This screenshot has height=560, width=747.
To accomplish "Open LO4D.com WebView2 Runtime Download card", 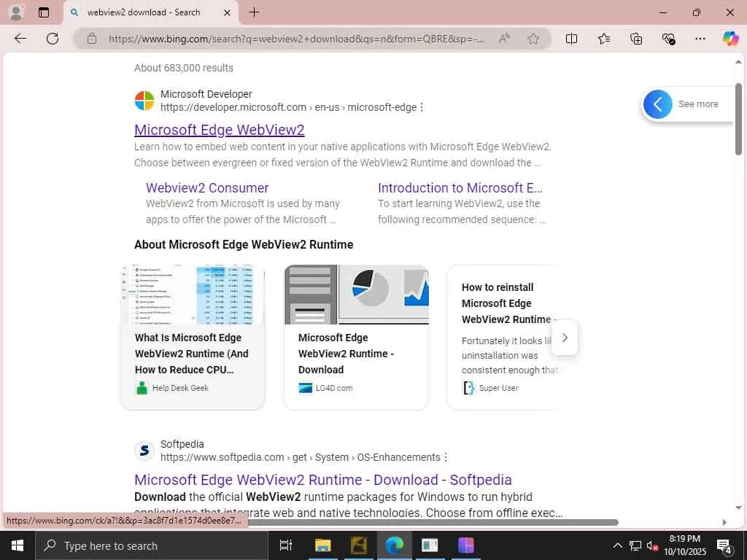I will pyautogui.click(x=356, y=337).
